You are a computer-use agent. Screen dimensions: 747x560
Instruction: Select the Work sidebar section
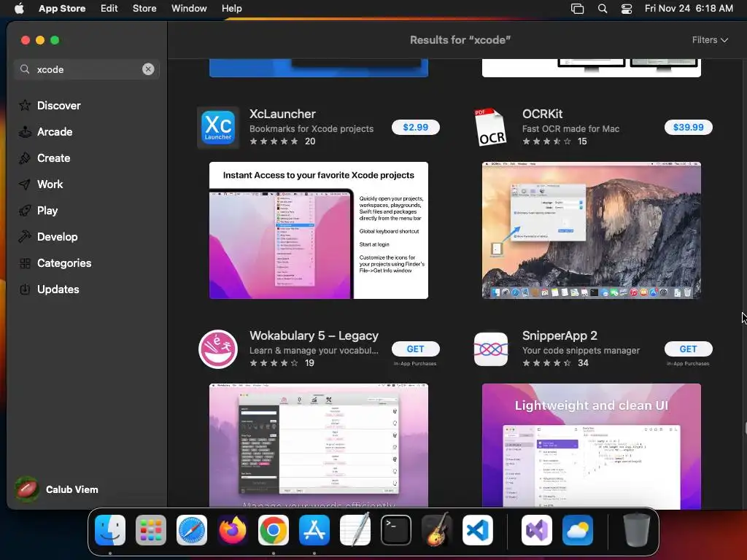click(88, 184)
